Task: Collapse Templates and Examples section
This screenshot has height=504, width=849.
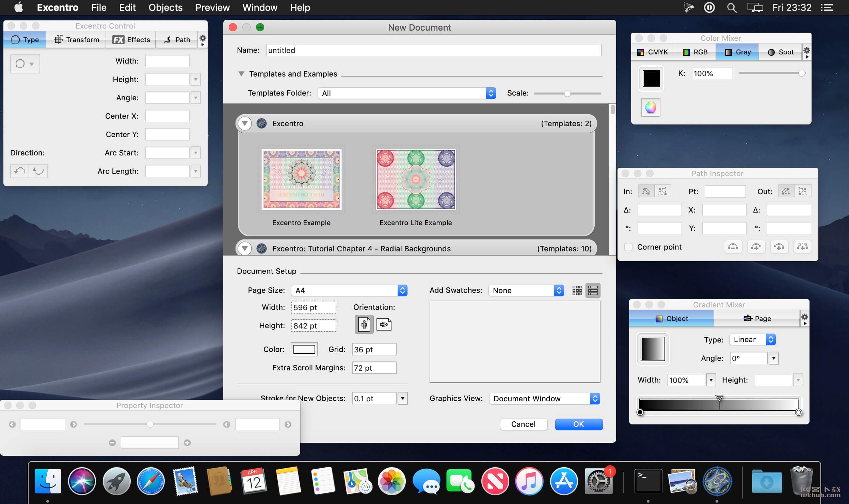Action: 241,74
